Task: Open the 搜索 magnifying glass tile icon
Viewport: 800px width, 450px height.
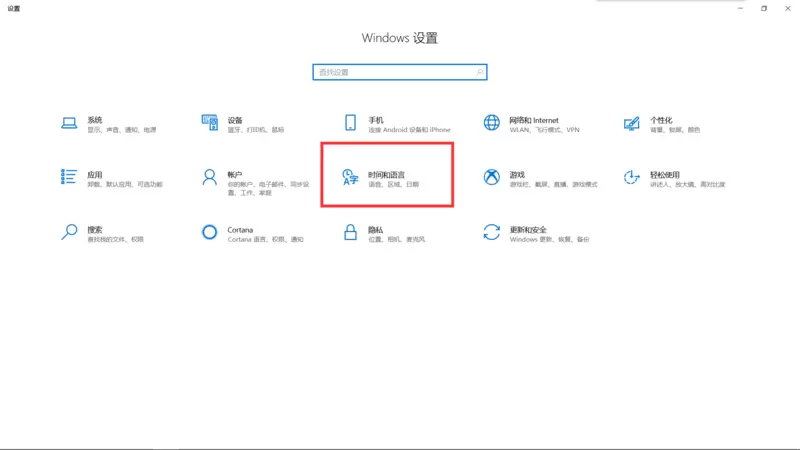Action: (69, 232)
